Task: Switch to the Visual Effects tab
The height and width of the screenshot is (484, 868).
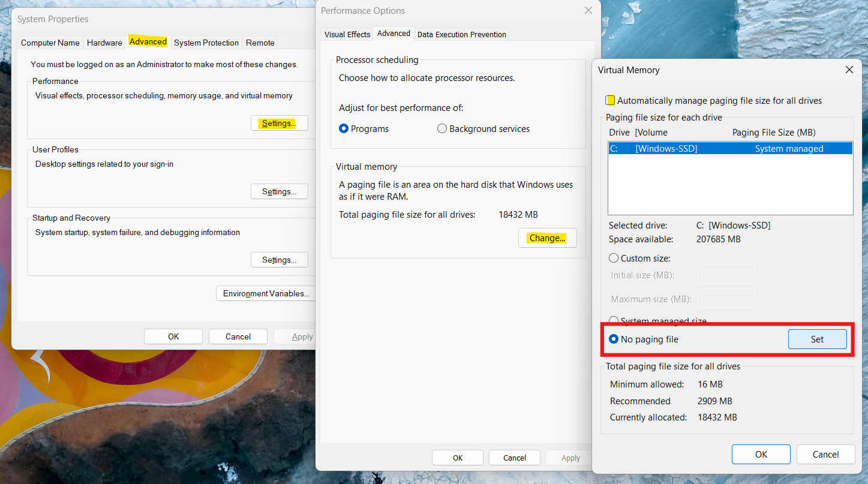Action: pyautogui.click(x=347, y=34)
